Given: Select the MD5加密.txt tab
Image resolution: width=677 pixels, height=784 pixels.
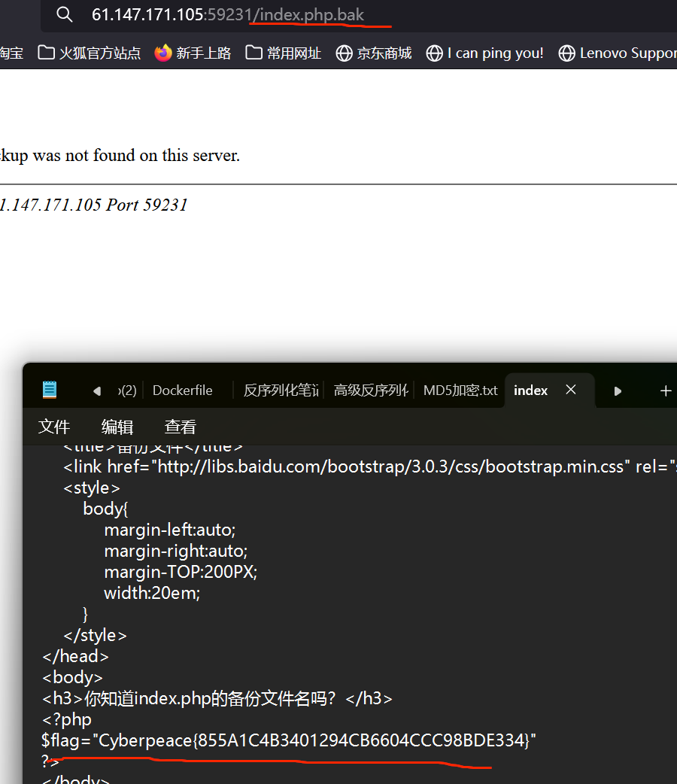Looking at the screenshot, I should pyautogui.click(x=460, y=390).
